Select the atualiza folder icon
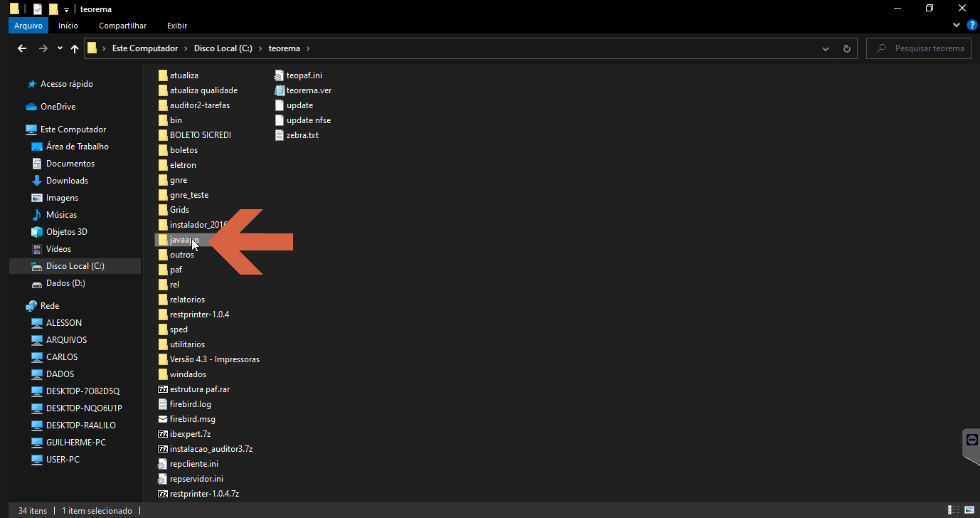The image size is (980, 518). click(163, 75)
